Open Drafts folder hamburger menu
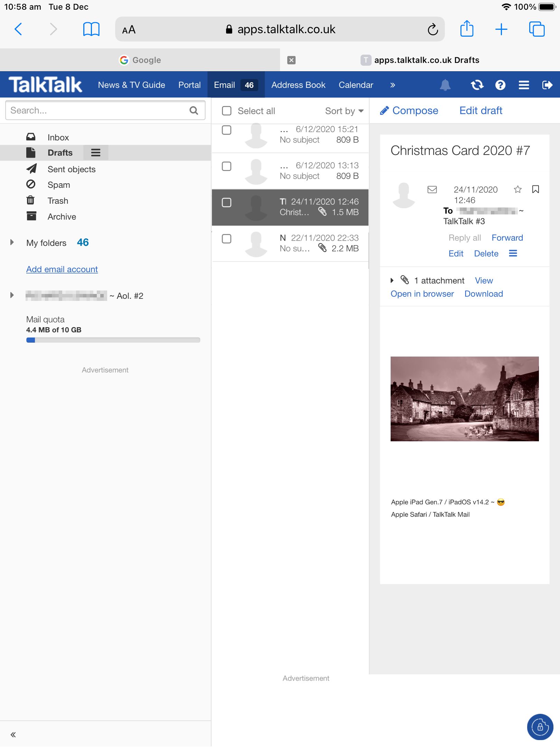560x747 pixels. coord(96,153)
